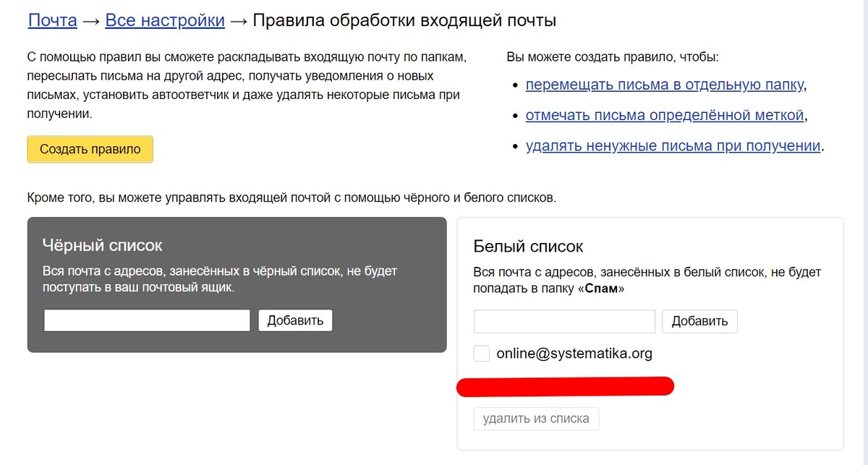Click Добавить in the Чёрный список panel
The image size is (868, 465).
click(295, 320)
